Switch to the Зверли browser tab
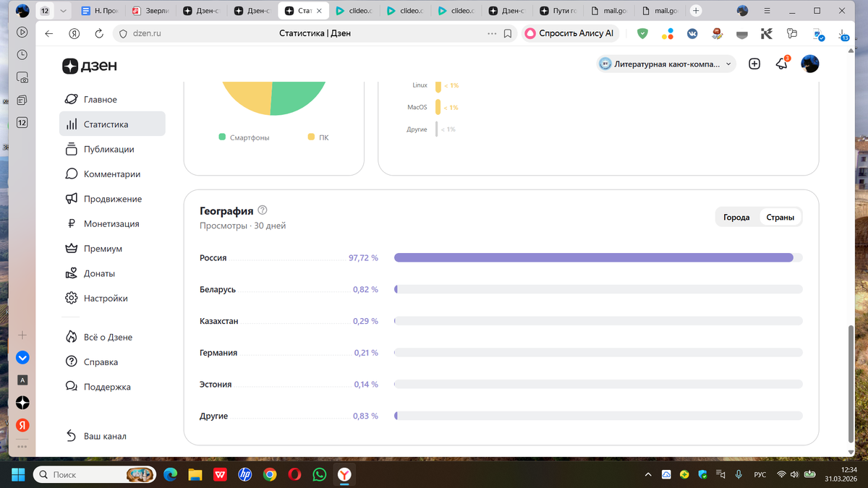This screenshot has width=868, height=488. 153,11
